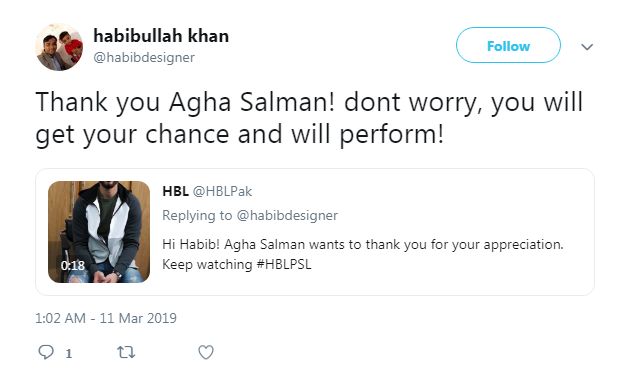Click @habibdesigner in the Replying to line
Screen dimensions: 625x376
click(x=287, y=216)
